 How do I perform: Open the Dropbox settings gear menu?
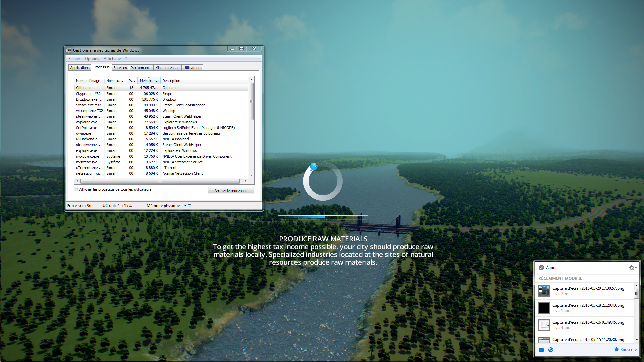tap(633, 268)
